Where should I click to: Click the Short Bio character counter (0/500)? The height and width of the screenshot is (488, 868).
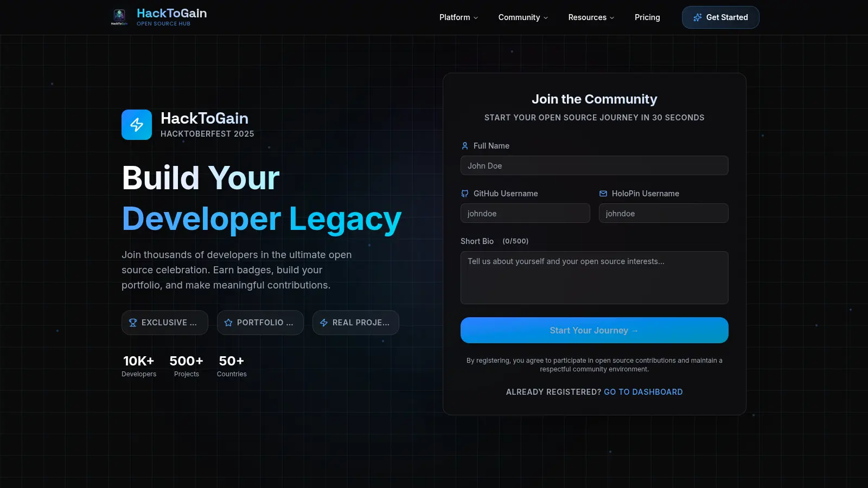pyautogui.click(x=515, y=241)
